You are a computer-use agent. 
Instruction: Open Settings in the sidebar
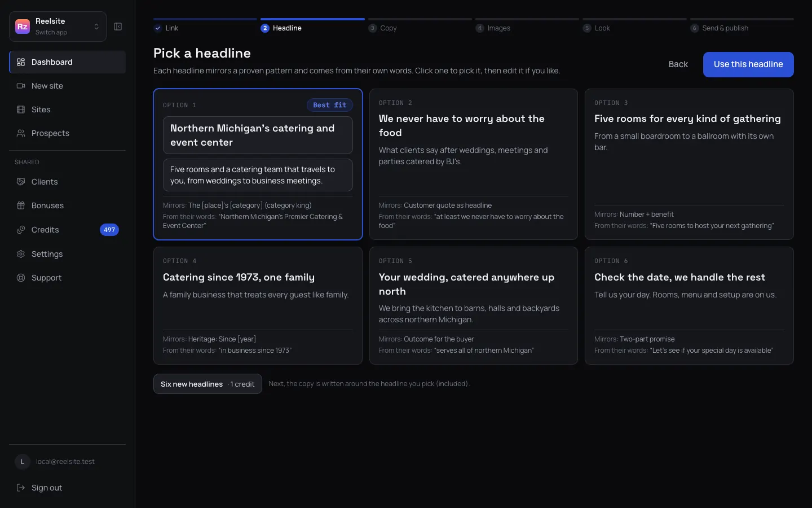click(x=68, y=254)
